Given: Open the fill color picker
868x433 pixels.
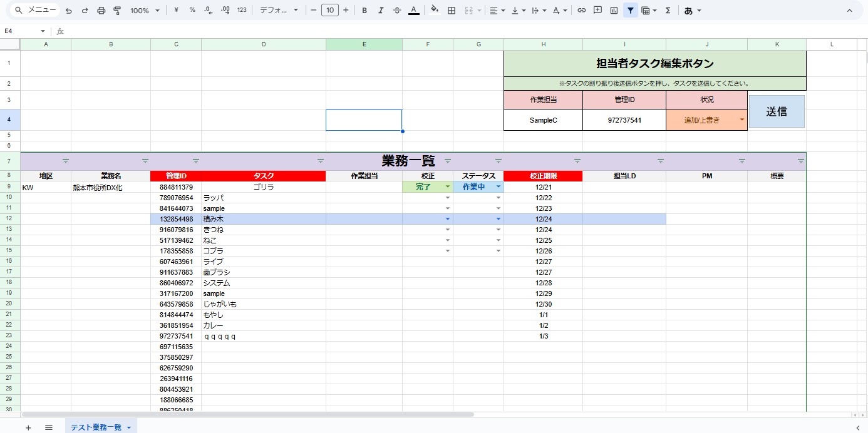Looking at the screenshot, I should tap(435, 11).
